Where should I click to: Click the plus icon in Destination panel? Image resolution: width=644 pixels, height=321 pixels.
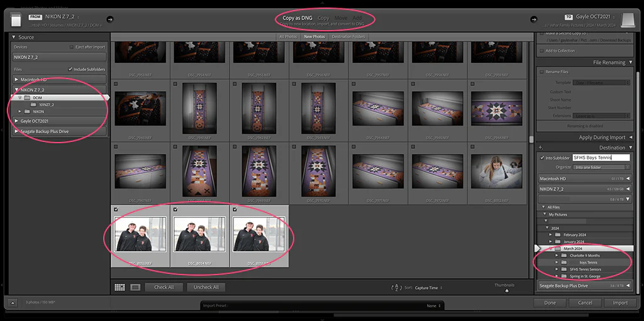(541, 148)
